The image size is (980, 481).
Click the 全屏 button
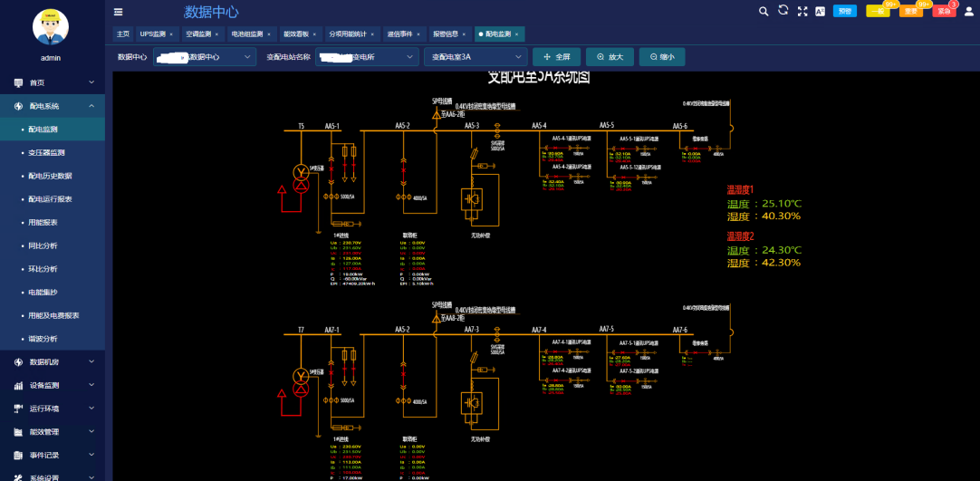[556, 57]
